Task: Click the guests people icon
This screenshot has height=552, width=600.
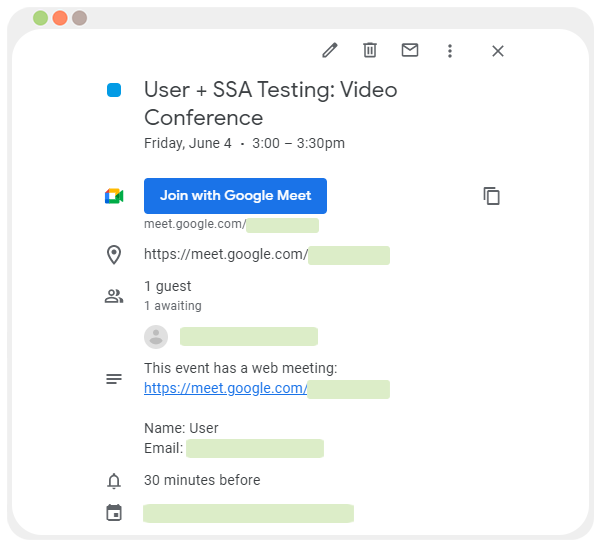Action: click(x=114, y=296)
